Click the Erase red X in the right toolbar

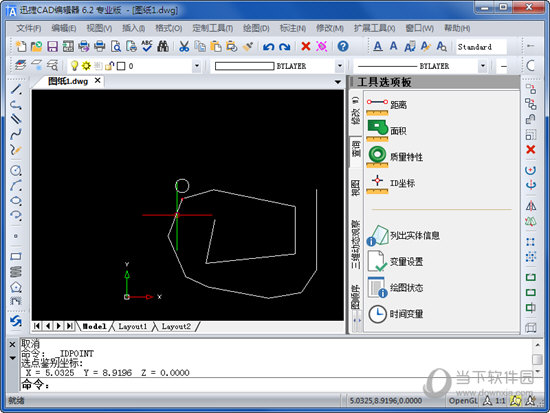pyautogui.click(x=531, y=149)
